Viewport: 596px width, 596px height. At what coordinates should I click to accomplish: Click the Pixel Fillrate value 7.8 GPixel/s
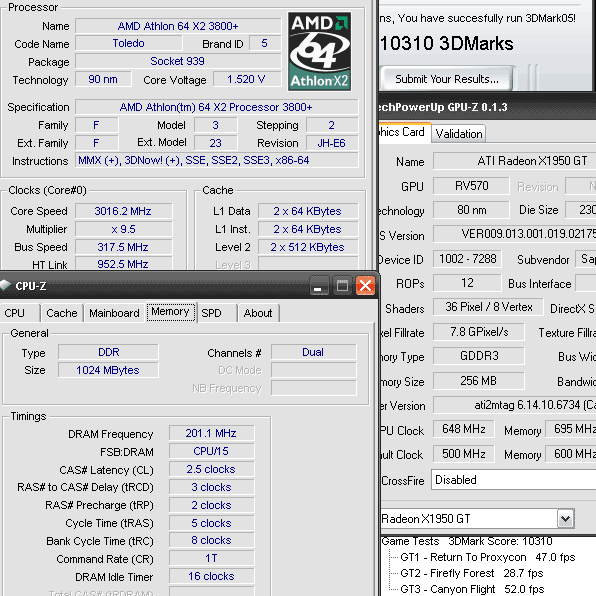click(479, 332)
